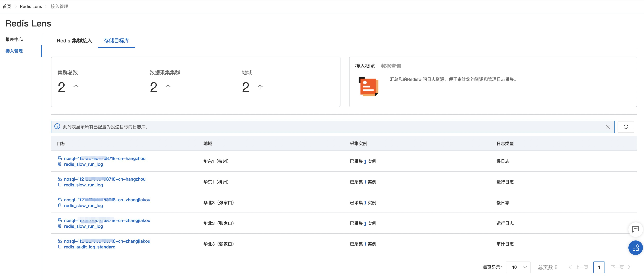Open nosql project link in hangzhou 慢日志 row
This screenshot has width=644, height=280.
[105, 158]
